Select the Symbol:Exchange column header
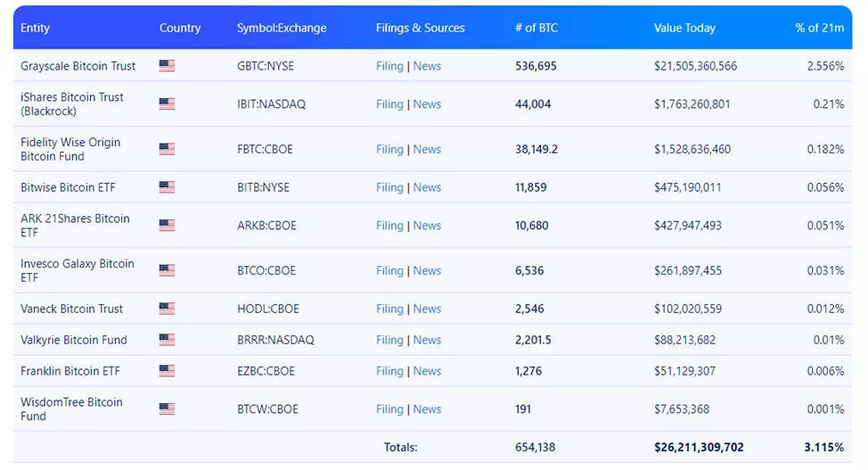This screenshot has height=470, width=868. pyautogui.click(x=282, y=28)
